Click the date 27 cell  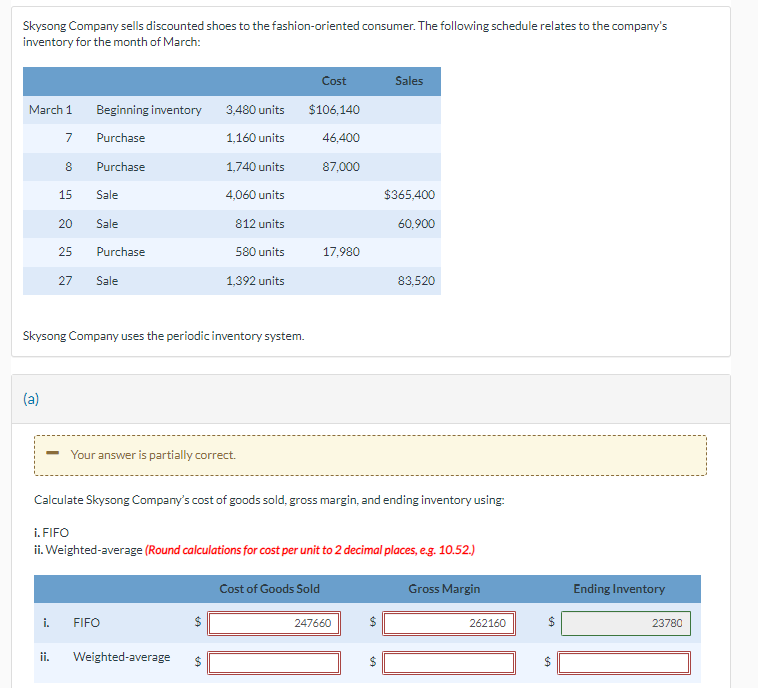tap(65, 281)
